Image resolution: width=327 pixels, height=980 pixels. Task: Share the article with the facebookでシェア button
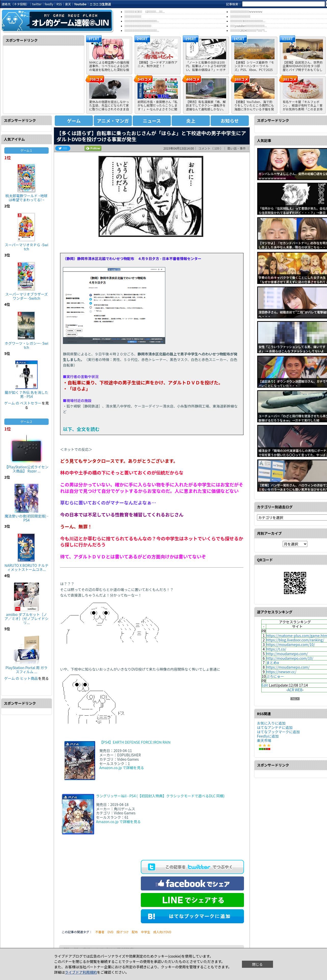point(192,883)
